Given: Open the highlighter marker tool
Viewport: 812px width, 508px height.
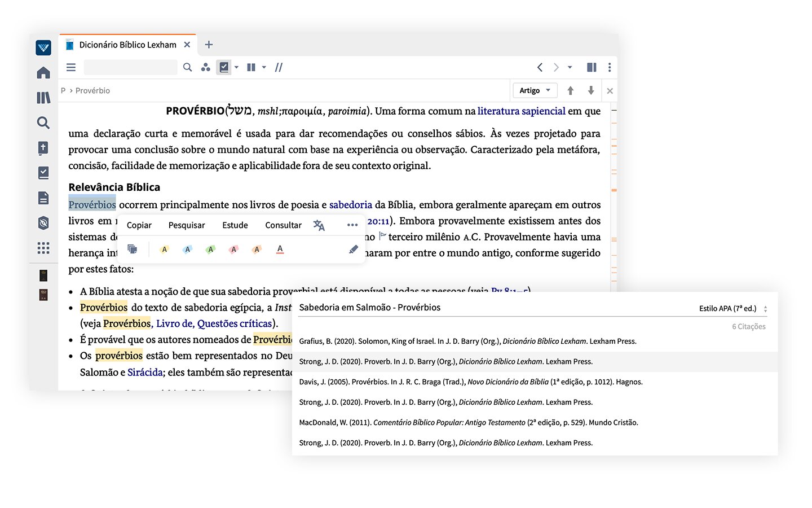Looking at the screenshot, I should tap(354, 249).
